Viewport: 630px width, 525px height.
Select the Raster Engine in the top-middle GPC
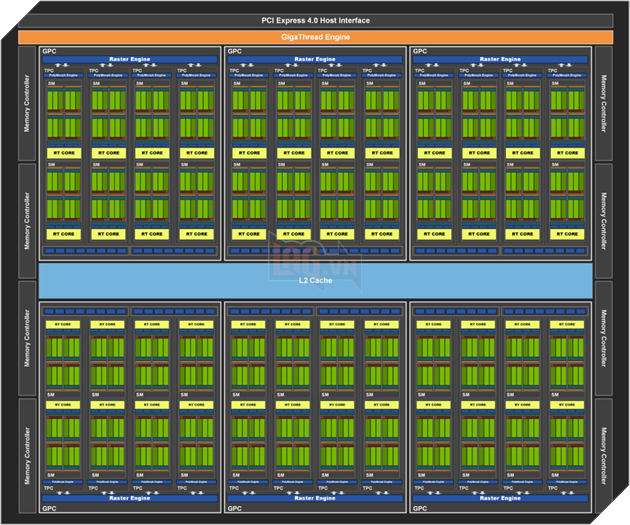315,59
